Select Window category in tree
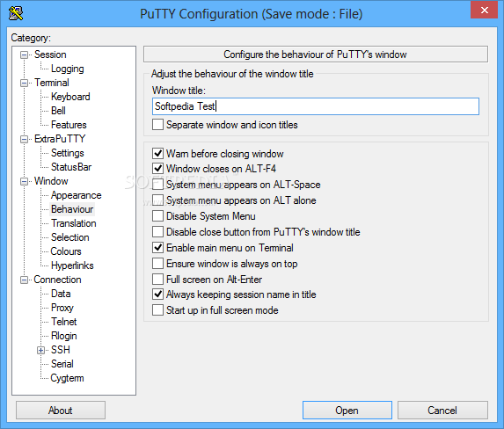The image size is (504, 429). tap(51, 181)
